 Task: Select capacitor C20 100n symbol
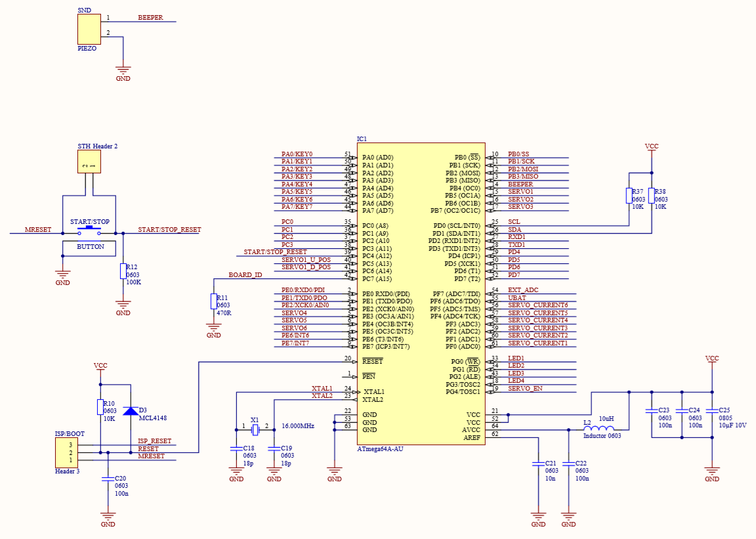click(x=108, y=479)
